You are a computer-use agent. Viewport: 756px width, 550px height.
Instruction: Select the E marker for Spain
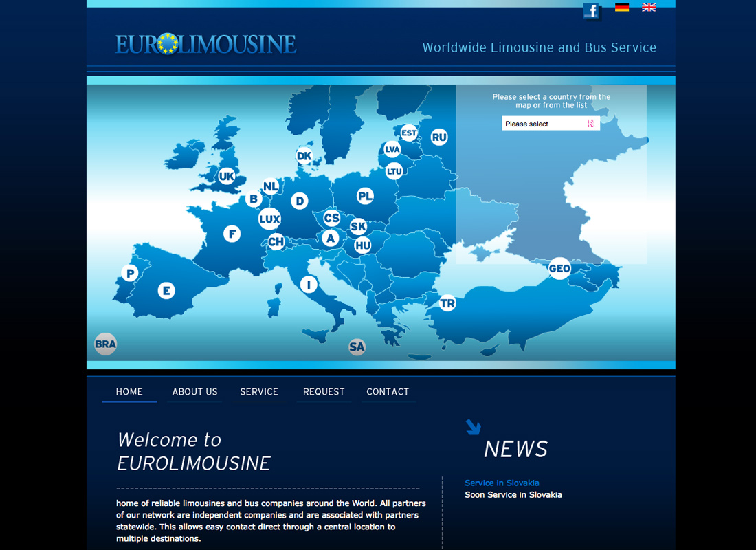pos(166,290)
